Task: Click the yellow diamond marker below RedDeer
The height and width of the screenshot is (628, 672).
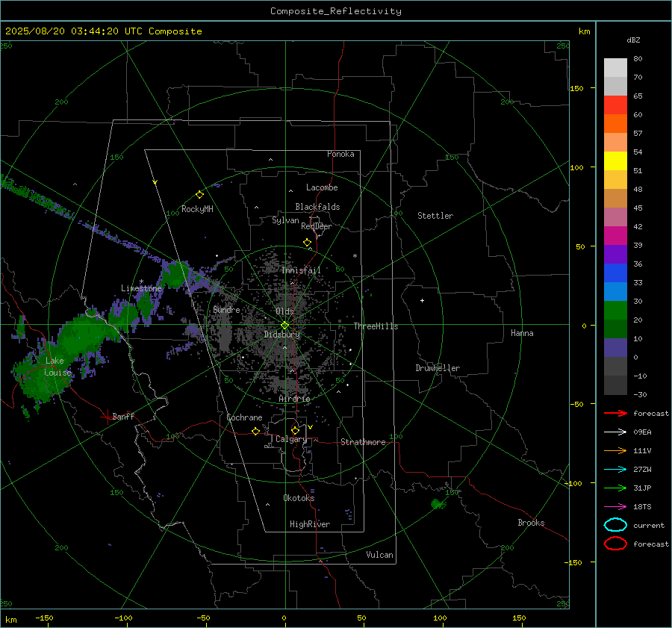Action: 307,243
